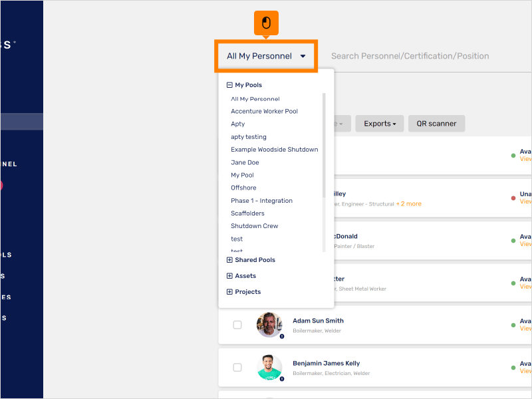This screenshot has width=532, height=399.
Task: Click the Search Personnel/Certification/Position field
Action: pyautogui.click(x=410, y=56)
